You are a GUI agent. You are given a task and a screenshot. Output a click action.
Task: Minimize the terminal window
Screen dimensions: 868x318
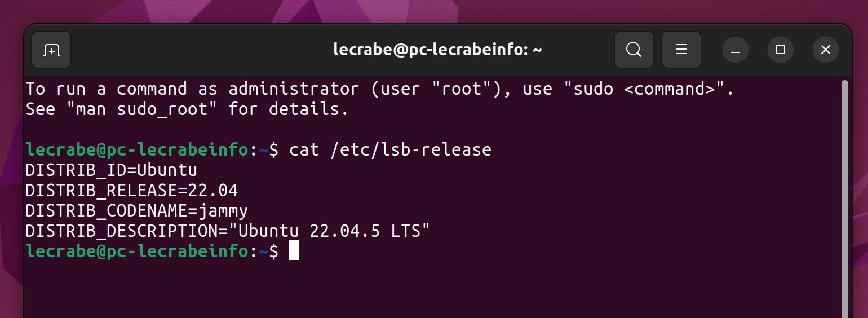[x=735, y=50]
